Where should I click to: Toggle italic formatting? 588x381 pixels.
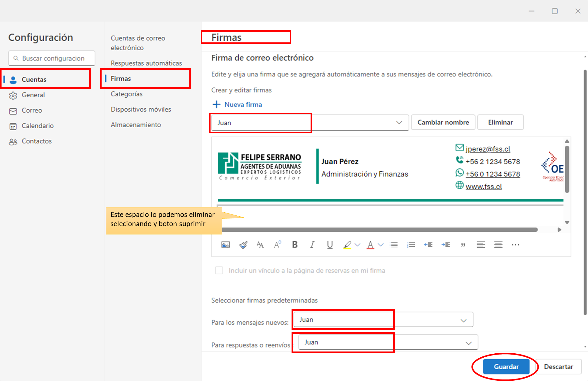point(312,245)
